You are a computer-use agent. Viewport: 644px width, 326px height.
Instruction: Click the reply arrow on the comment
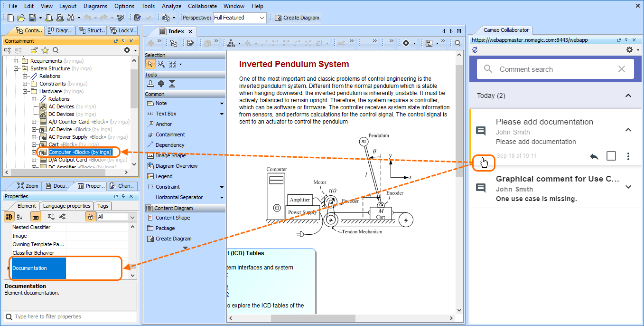click(x=594, y=156)
